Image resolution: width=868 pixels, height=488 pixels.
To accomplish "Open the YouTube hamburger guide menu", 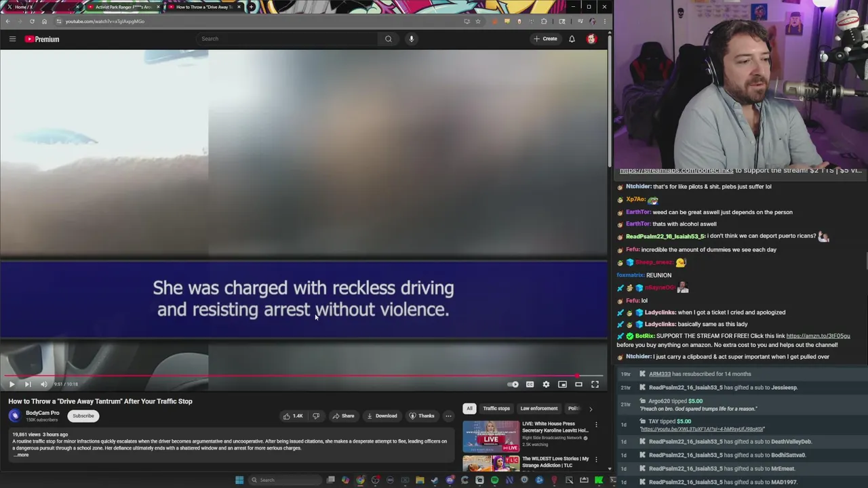I will (12, 39).
